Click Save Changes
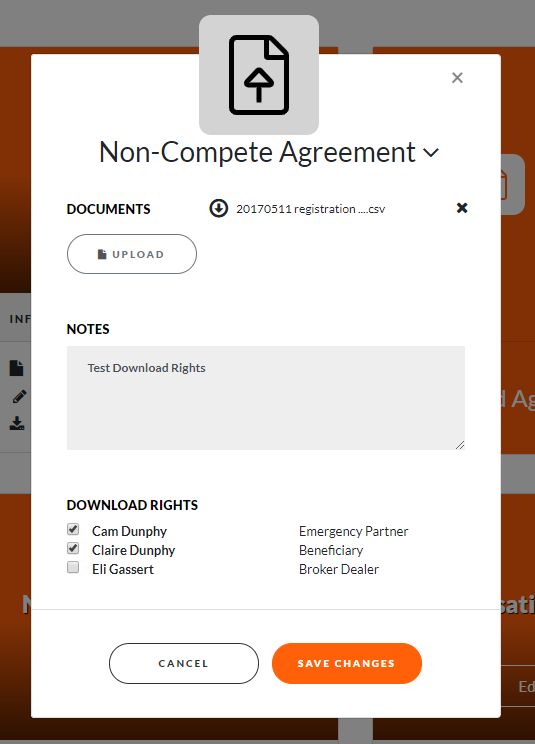 click(x=347, y=663)
